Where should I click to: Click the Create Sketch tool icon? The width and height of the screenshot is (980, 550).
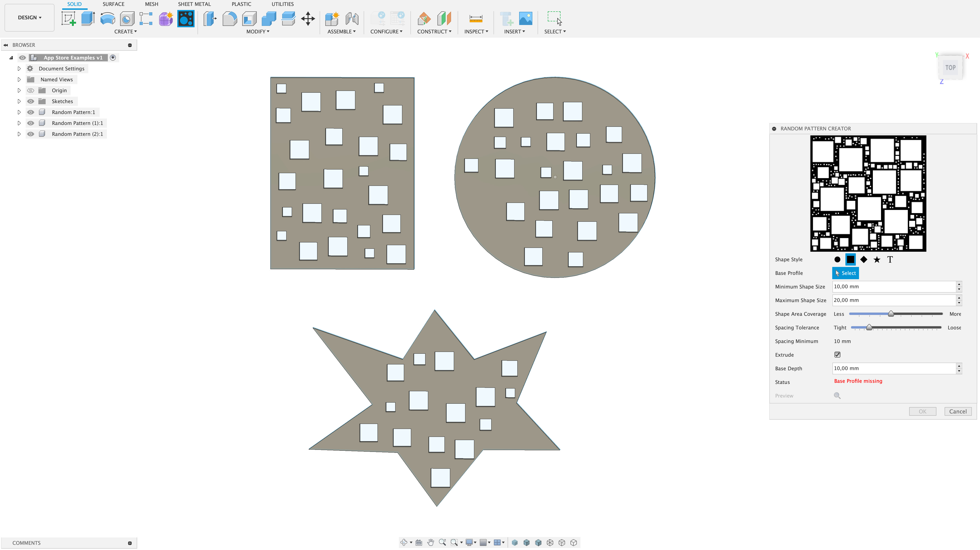69,18
